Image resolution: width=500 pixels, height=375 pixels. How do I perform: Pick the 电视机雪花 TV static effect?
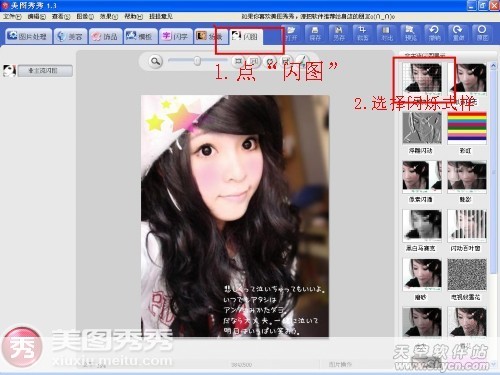pos(467,275)
